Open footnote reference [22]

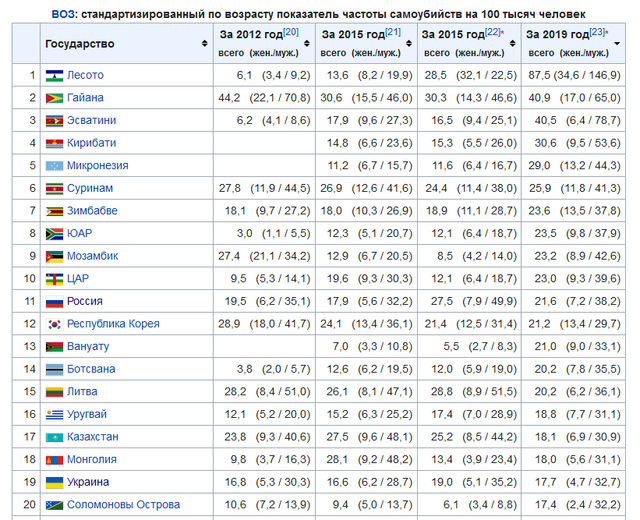coord(493,32)
